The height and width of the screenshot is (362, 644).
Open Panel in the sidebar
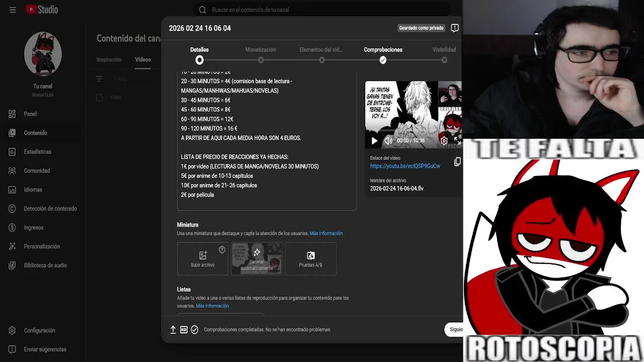point(43,114)
